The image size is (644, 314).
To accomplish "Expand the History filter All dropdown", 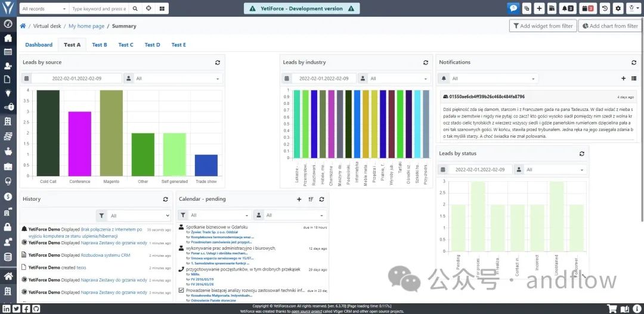I will (x=139, y=216).
